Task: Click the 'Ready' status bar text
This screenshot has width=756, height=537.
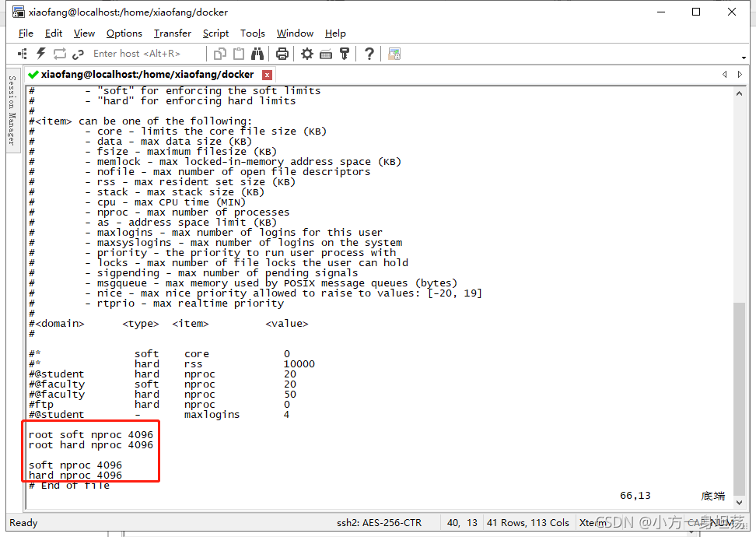Action: pyautogui.click(x=23, y=522)
